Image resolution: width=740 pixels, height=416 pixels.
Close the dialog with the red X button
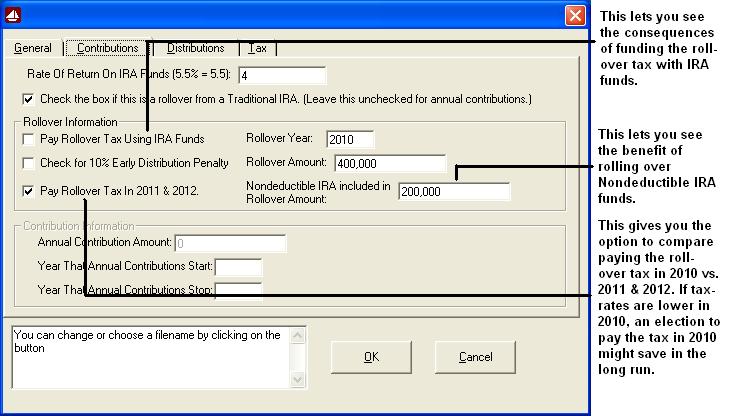[x=575, y=16]
